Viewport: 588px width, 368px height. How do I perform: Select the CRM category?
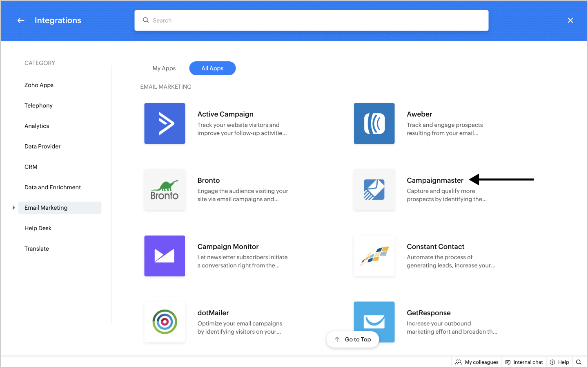31,167
